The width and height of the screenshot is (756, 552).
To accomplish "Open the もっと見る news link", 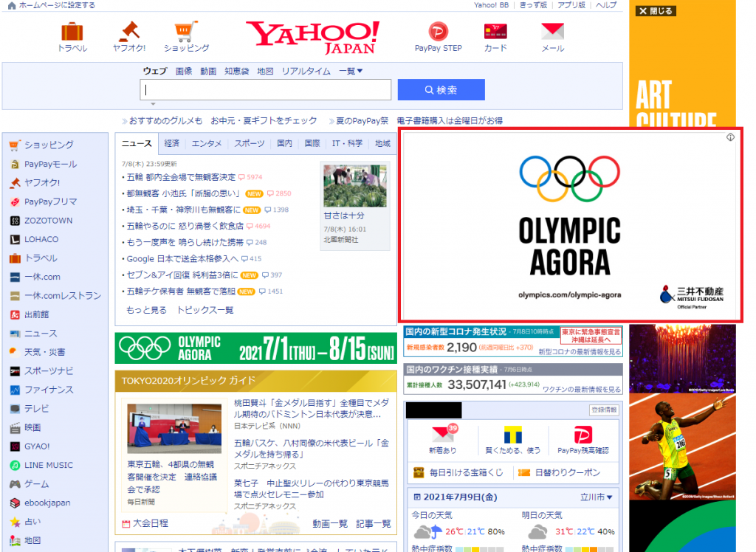I will [x=146, y=310].
